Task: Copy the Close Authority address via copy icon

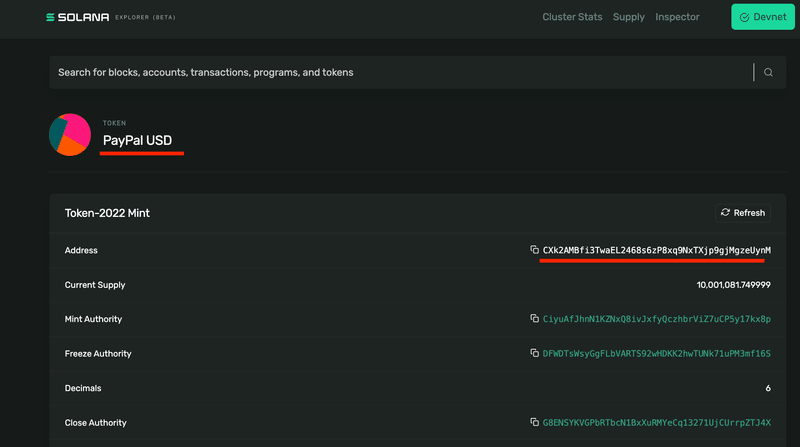Action: coord(534,422)
